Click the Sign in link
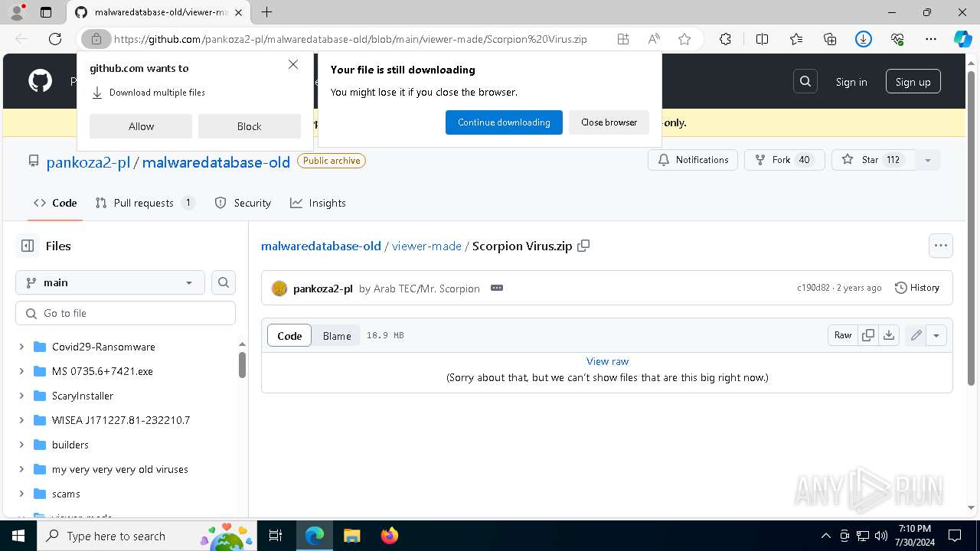980x551 pixels. 851,82
